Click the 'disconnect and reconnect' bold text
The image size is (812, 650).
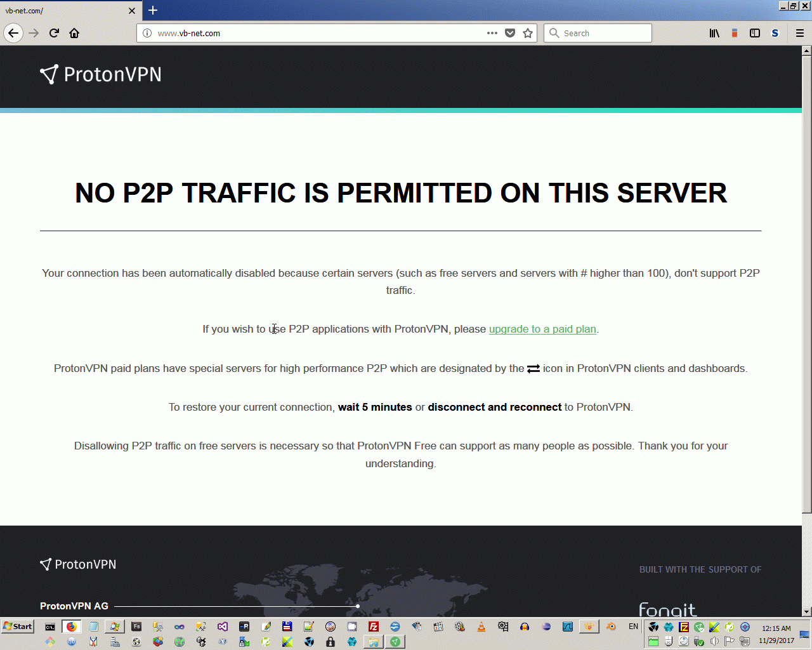click(x=495, y=407)
